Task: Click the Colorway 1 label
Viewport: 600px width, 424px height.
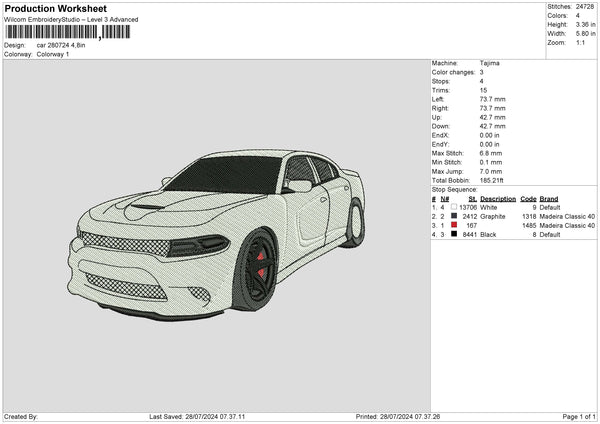Action: [53, 54]
